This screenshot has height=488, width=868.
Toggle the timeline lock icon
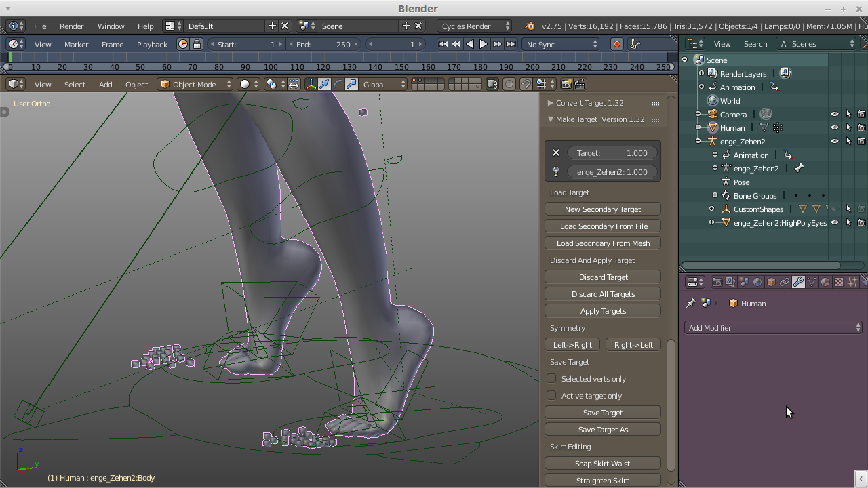[x=197, y=44]
